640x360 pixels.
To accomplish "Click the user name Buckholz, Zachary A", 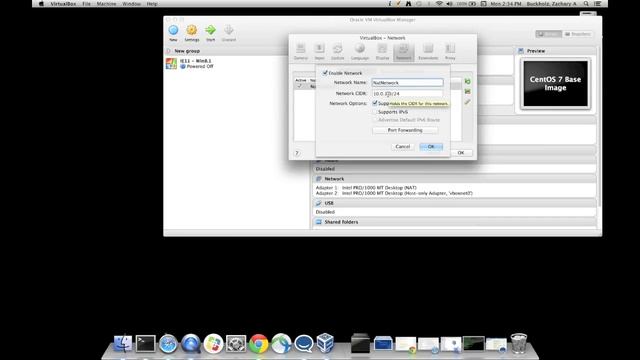I will [x=551, y=4].
